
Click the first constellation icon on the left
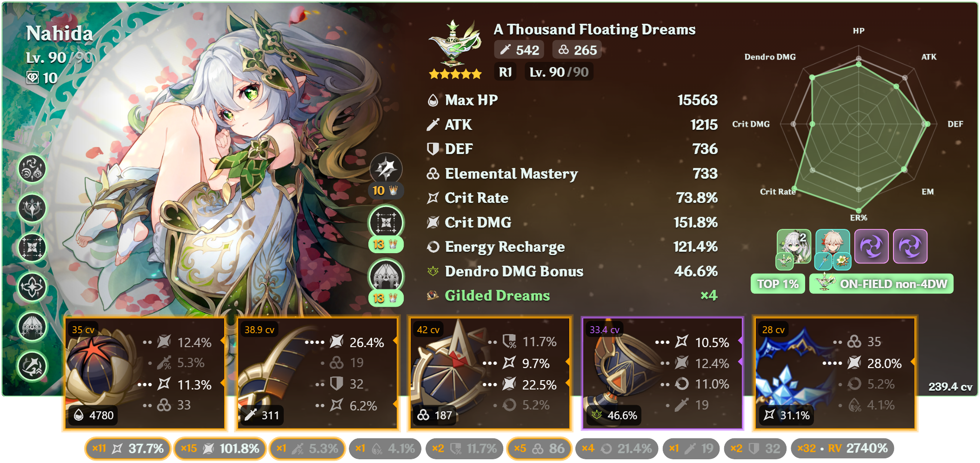point(32,168)
